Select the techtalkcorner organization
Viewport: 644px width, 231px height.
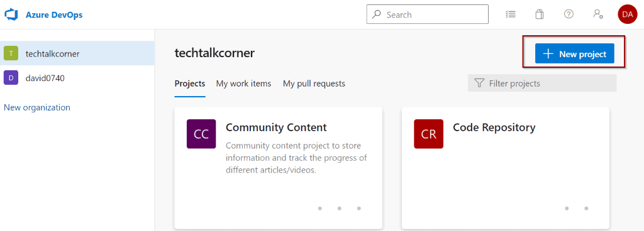coord(77,53)
